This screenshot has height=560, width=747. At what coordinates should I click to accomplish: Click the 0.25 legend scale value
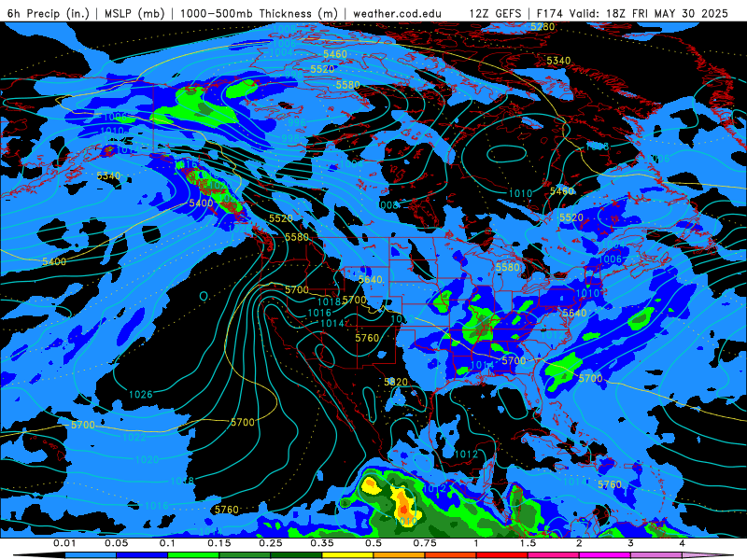(x=271, y=543)
